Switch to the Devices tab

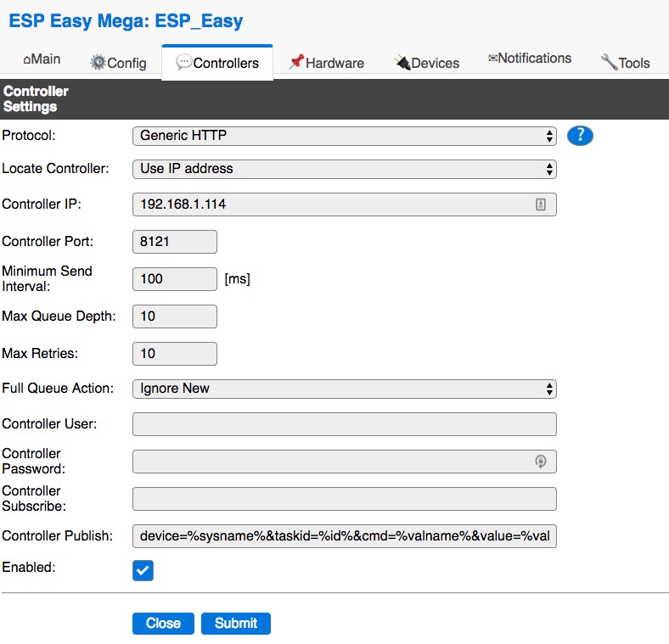tap(427, 63)
